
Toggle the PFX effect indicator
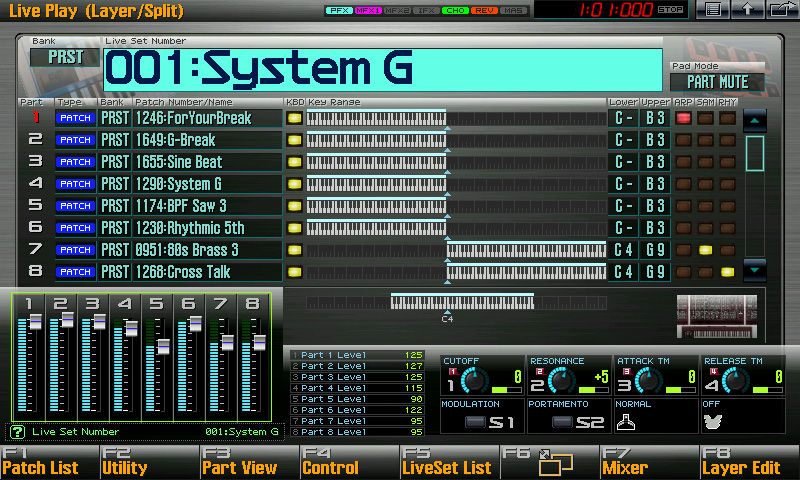pyautogui.click(x=339, y=10)
